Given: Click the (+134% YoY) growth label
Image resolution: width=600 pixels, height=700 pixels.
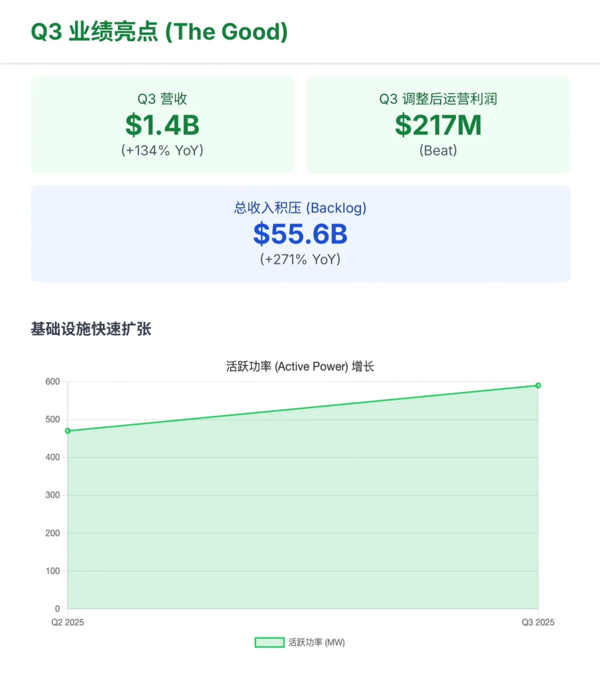Looking at the screenshot, I should (162, 150).
